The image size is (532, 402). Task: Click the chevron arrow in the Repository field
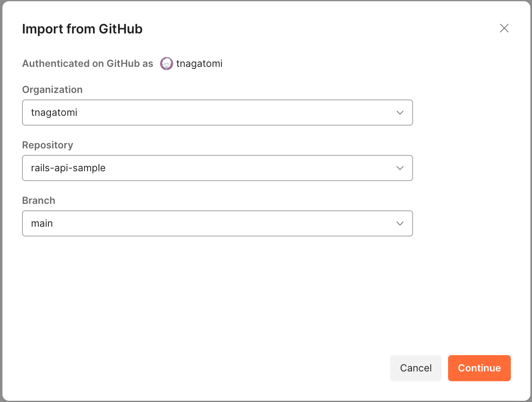(x=400, y=168)
